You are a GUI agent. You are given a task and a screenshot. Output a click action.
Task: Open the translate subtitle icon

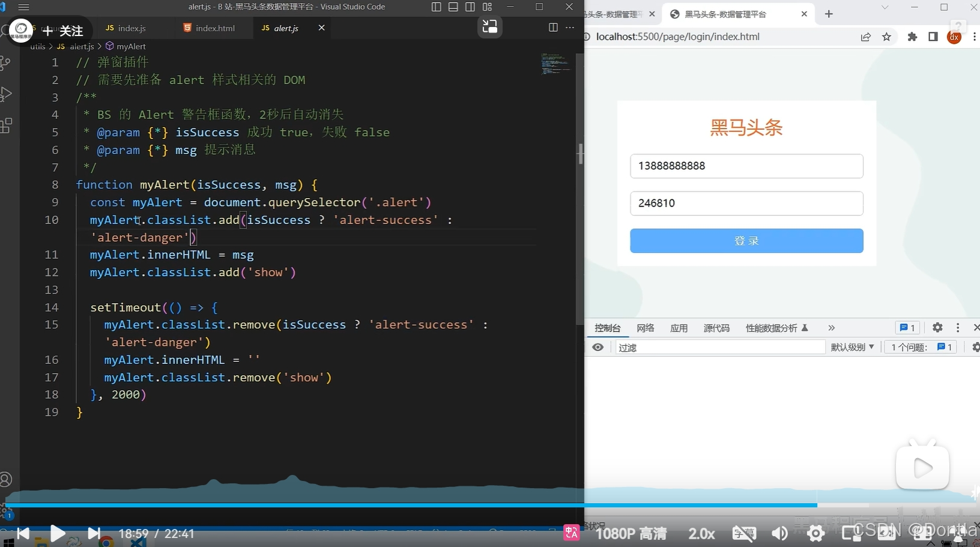coord(571,532)
